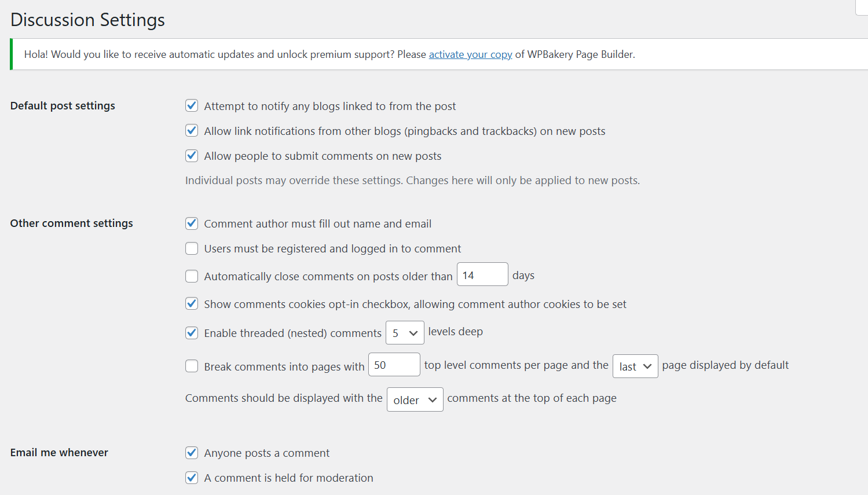Viewport: 868px width, 495px height.
Task: Expand the 'older' comments order dropdown
Action: pos(415,400)
